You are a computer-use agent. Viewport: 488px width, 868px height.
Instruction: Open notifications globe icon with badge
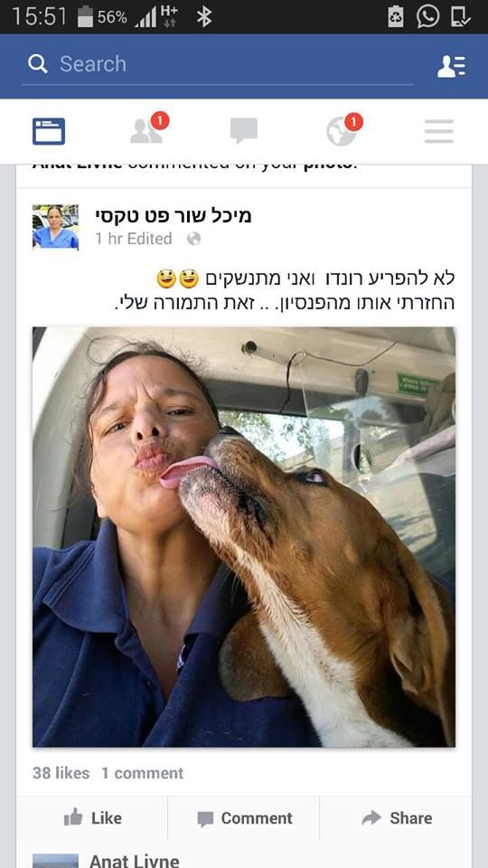(x=344, y=129)
